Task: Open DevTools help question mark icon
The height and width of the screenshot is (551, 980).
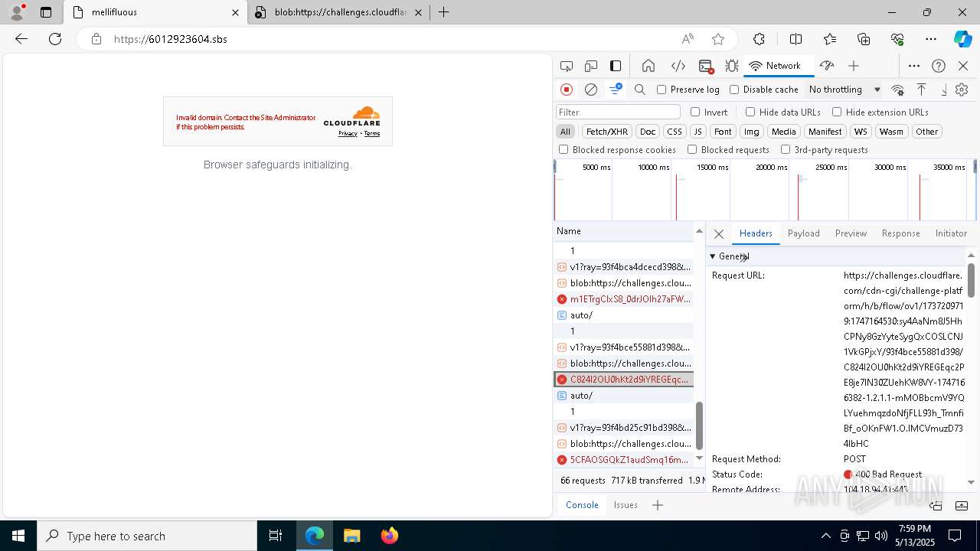Action: (939, 66)
